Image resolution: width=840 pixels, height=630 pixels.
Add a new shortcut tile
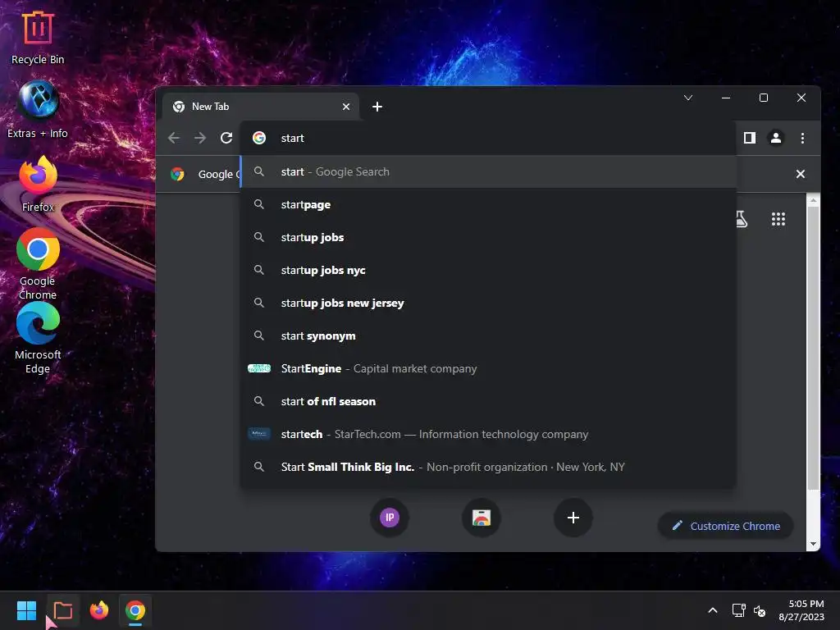(573, 518)
